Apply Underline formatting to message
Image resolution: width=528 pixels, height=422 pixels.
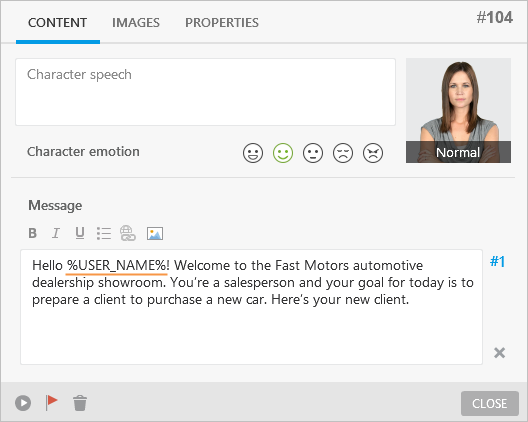point(80,233)
